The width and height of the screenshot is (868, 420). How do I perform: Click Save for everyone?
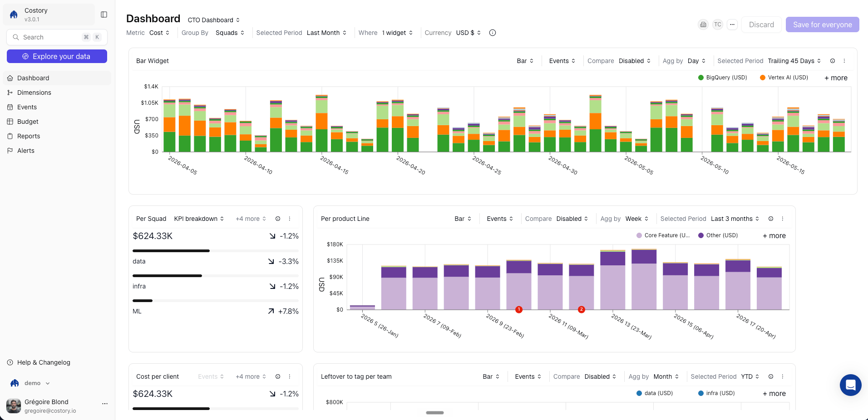(822, 24)
